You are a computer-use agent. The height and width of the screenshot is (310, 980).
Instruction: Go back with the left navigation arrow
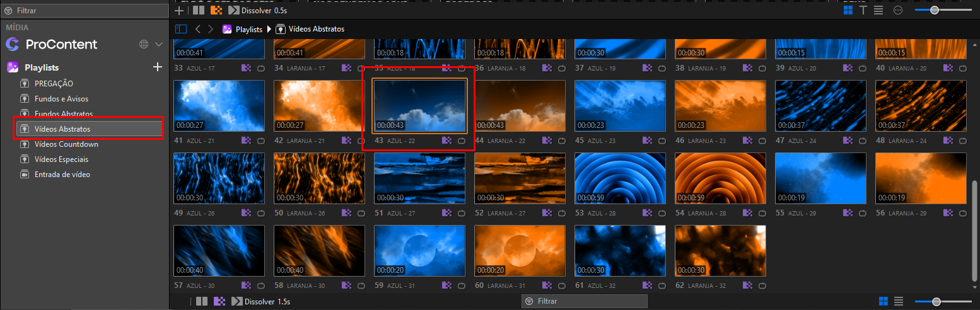198,29
